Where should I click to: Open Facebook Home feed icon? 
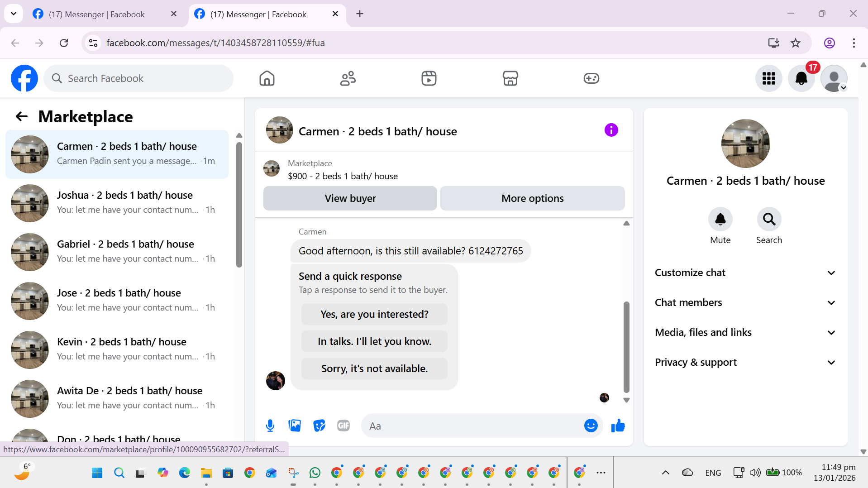click(x=267, y=78)
